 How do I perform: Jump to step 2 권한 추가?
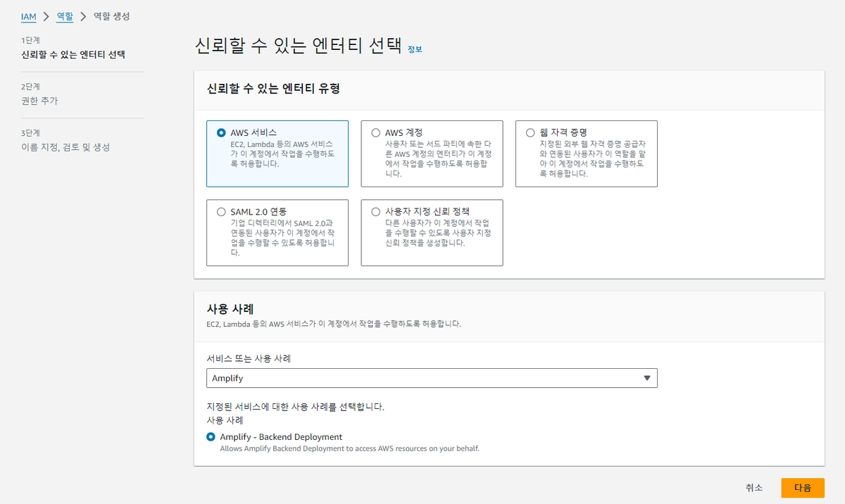coord(39,101)
